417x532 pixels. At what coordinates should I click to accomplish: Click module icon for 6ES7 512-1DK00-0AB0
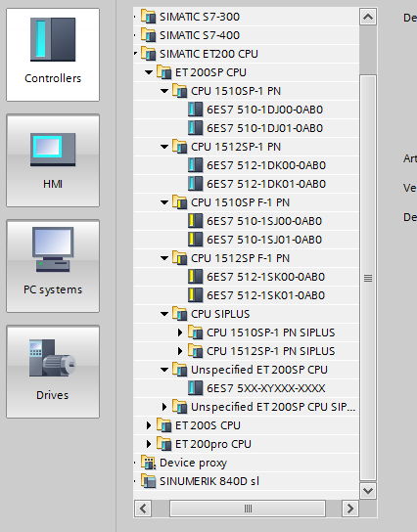point(195,165)
